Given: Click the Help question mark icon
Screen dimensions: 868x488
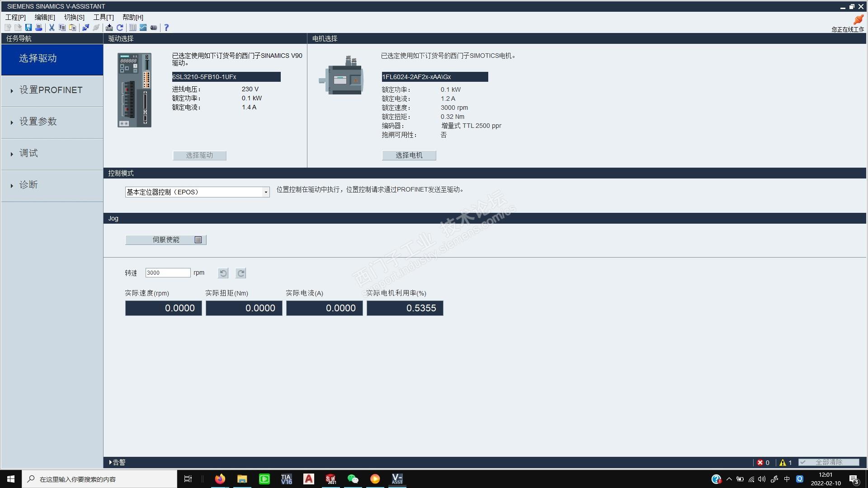Looking at the screenshot, I should (166, 28).
